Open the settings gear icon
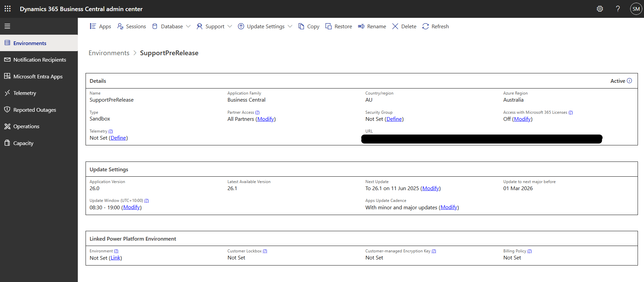Viewport: 644px width, 282px height. click(600, 9)
